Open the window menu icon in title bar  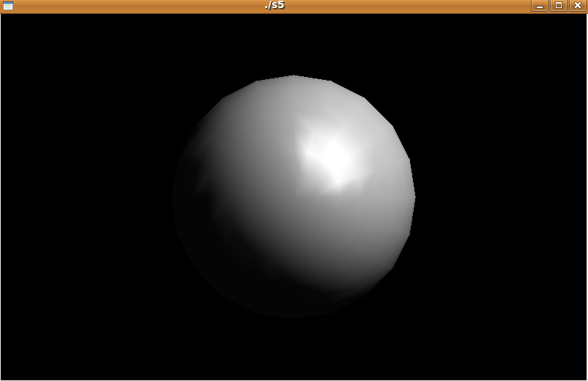tap(7, 6)
